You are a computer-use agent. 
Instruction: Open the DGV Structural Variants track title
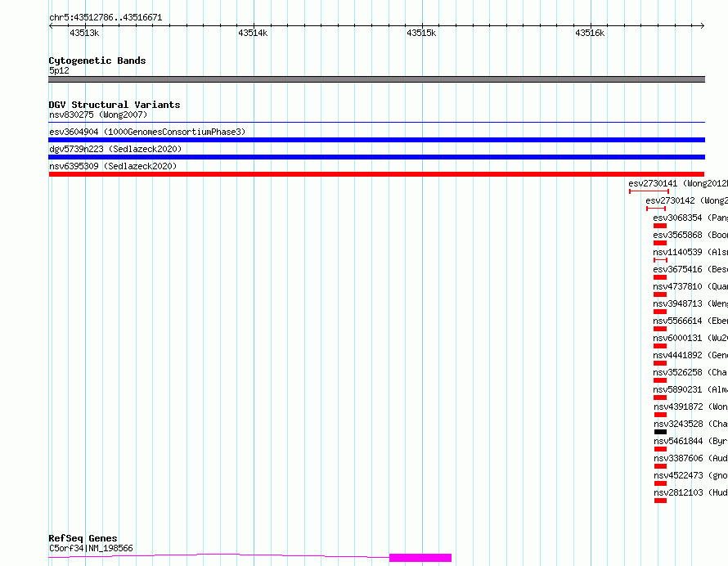click(x=115, y=105)
